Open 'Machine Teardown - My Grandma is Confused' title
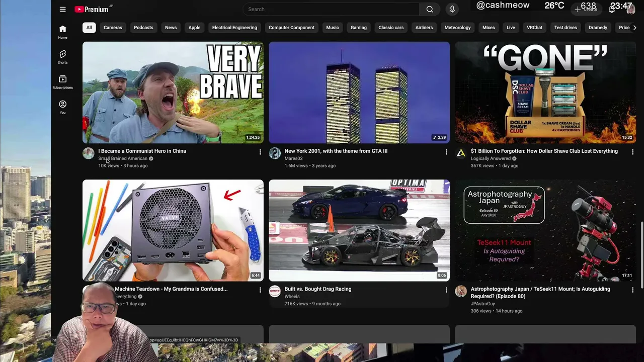Screen dimensions: 644x362 click(x=171, y=289)
